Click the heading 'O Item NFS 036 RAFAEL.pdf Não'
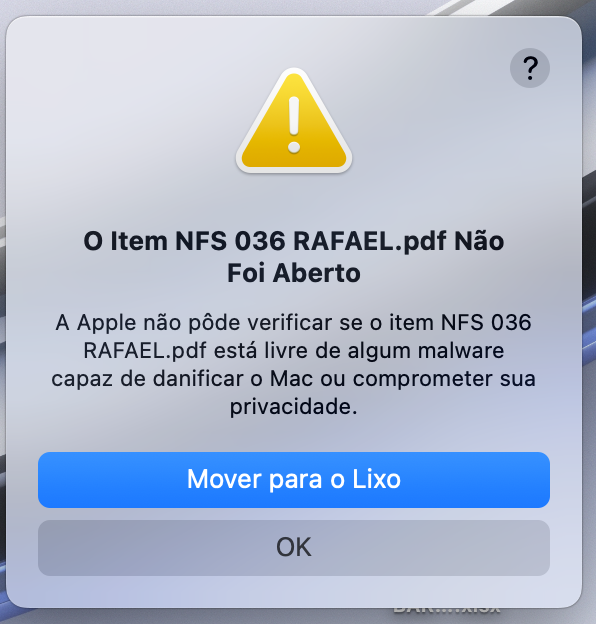 [294, 241]
